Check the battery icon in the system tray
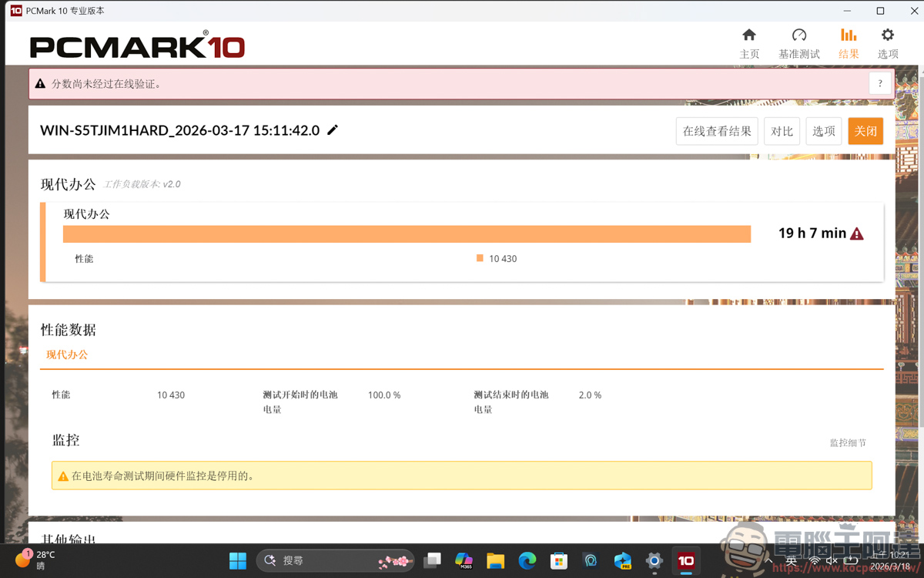Image resolution: width=924 pixels, height=578 pixels. pyautogui.click(x=849, y=560)
